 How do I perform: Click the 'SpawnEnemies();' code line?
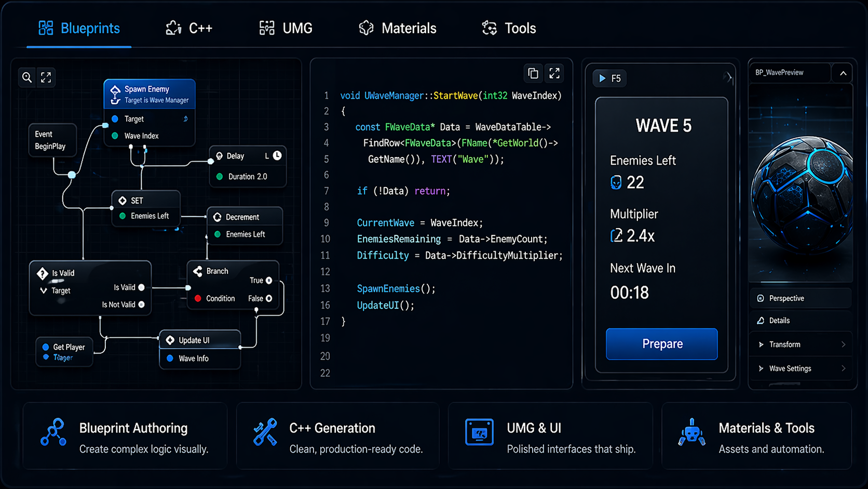tap(396, 289)
